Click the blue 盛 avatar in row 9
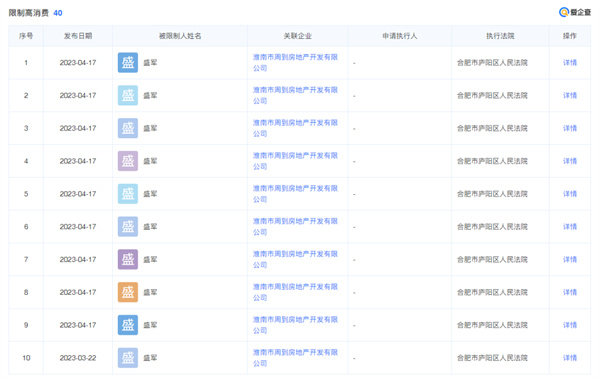 [x=128, y=325]
